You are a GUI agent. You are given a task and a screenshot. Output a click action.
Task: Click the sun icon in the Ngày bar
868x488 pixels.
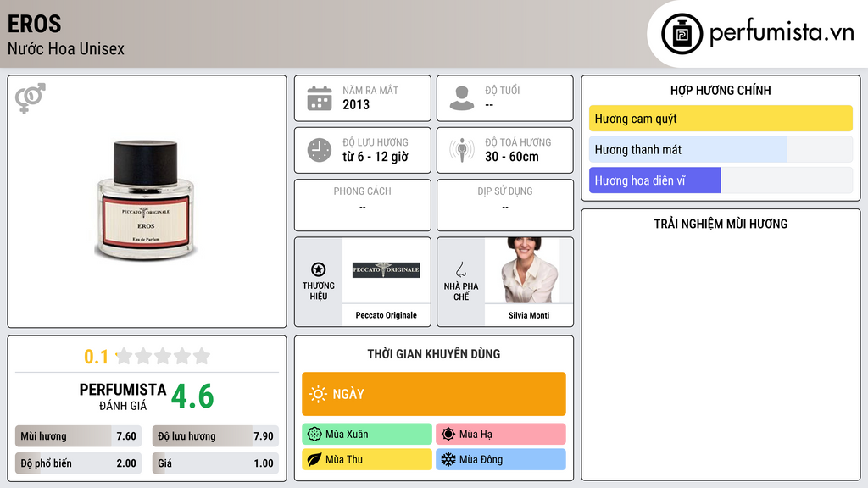coord(319,394)
